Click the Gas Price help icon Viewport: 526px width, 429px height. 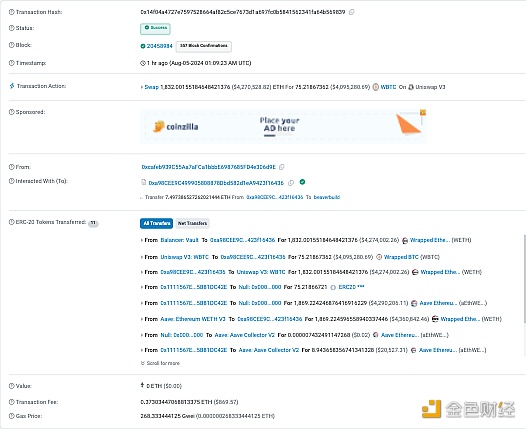pyautogui.click(x=11, y=416)
